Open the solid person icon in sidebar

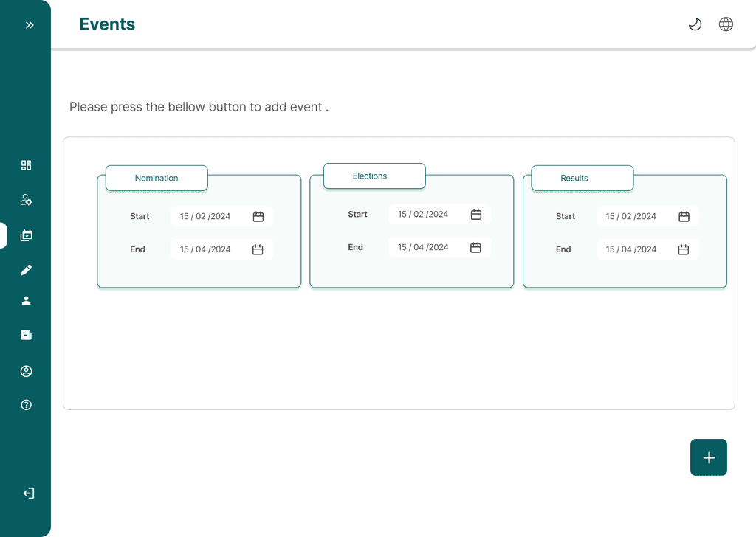(27, 300)
